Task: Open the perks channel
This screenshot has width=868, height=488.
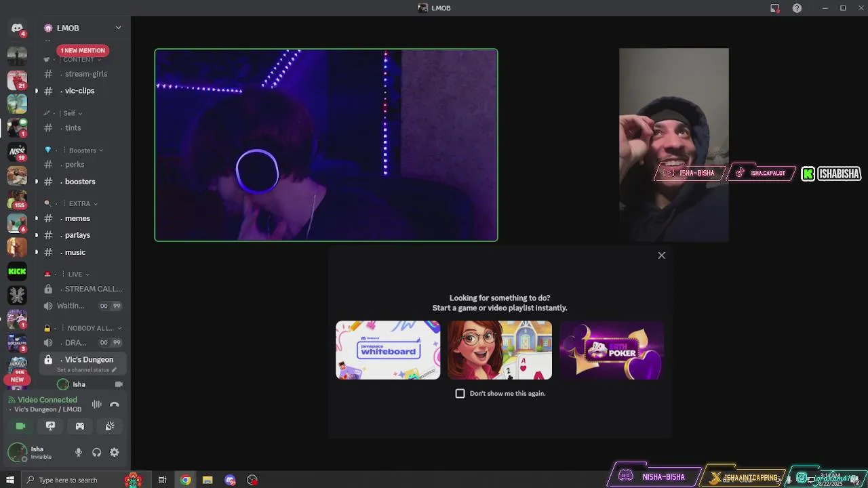Action: coord(83,165)
